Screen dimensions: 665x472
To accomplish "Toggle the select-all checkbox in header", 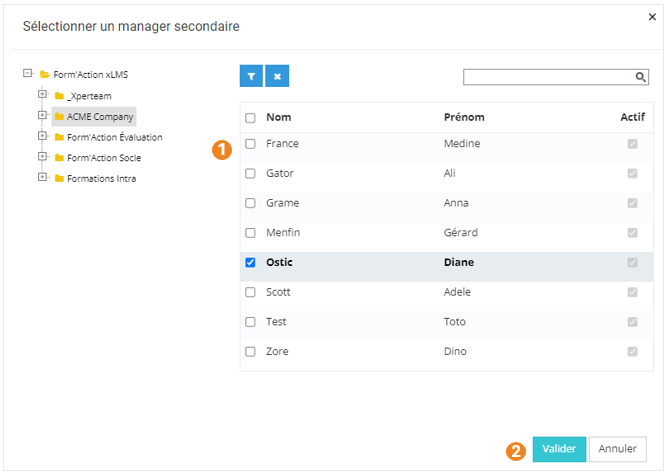I will point(250,118).
